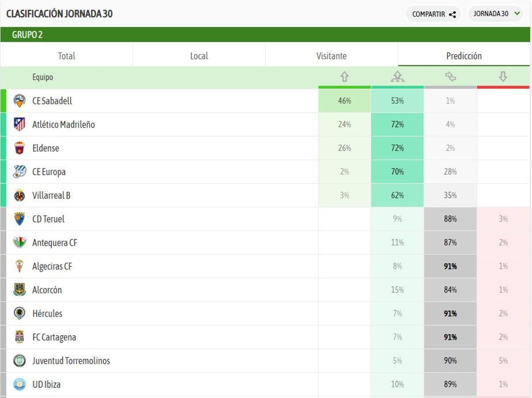
Task: Click the FC Cartagena club crest
Action: tap(19, 337)
